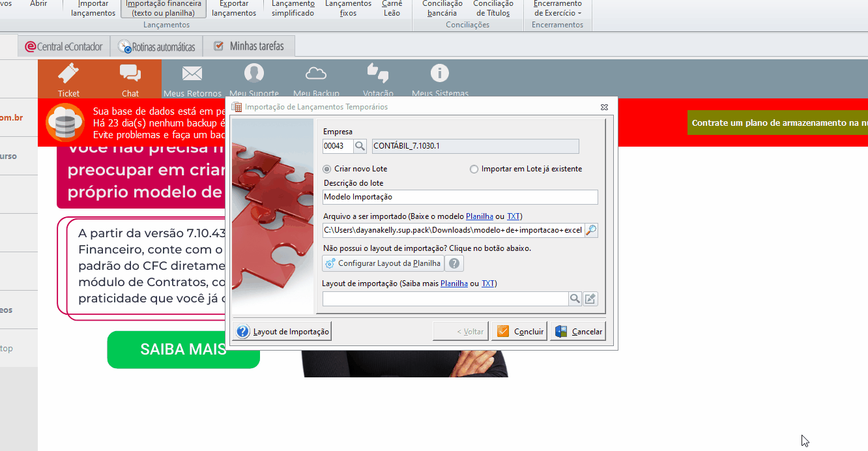Click Descrição do lote text field
The width and height of the screenshot is (868, 451).
click(x=460, y=197)
